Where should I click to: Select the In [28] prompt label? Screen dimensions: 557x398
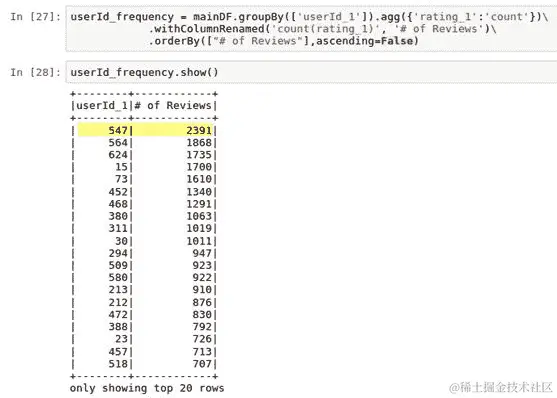click(x=36, y=72)
